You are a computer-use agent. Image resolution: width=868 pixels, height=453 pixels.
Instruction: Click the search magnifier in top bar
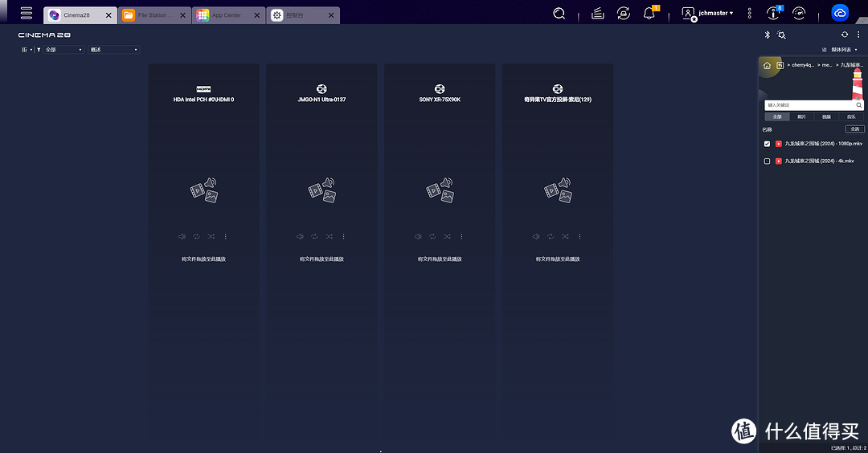click(x=559, y=14)
